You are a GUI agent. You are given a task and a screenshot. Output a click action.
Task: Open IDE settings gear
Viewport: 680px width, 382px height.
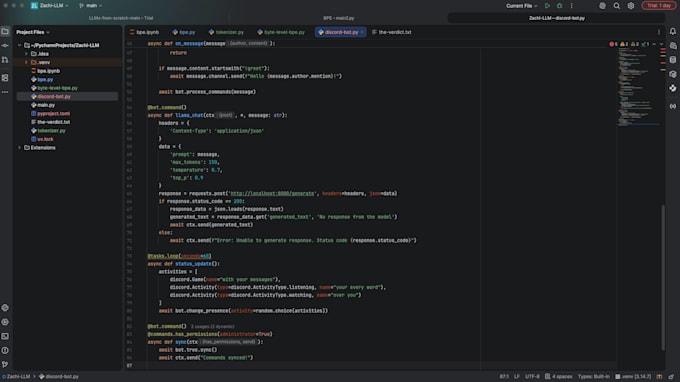point(631,6)
